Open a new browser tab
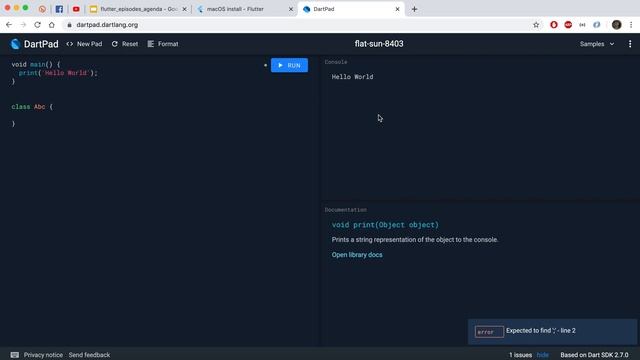The image size is (640, 360). point(414,9)
